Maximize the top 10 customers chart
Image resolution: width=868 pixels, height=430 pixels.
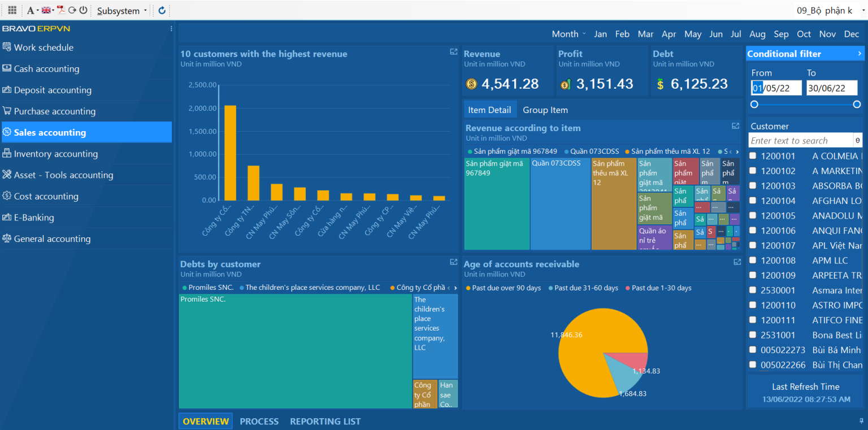(453, 52)
